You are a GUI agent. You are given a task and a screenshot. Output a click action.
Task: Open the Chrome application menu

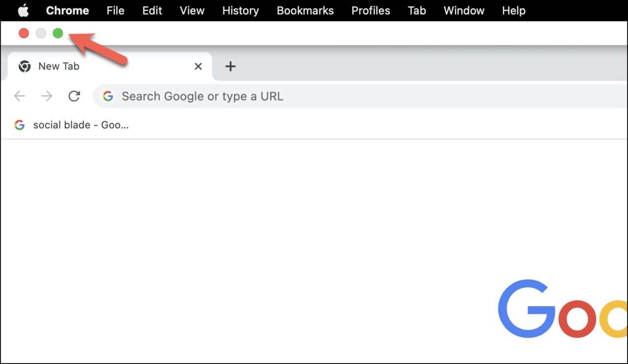tap(67, 10)
